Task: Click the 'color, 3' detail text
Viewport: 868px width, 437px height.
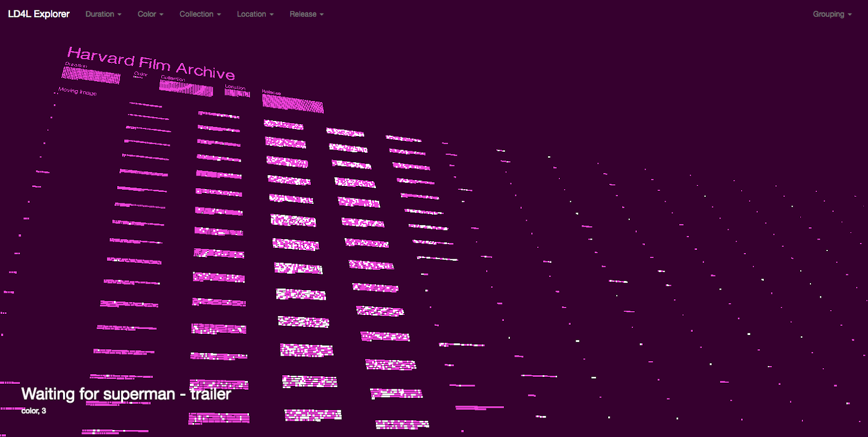Action: pos(34,411)
